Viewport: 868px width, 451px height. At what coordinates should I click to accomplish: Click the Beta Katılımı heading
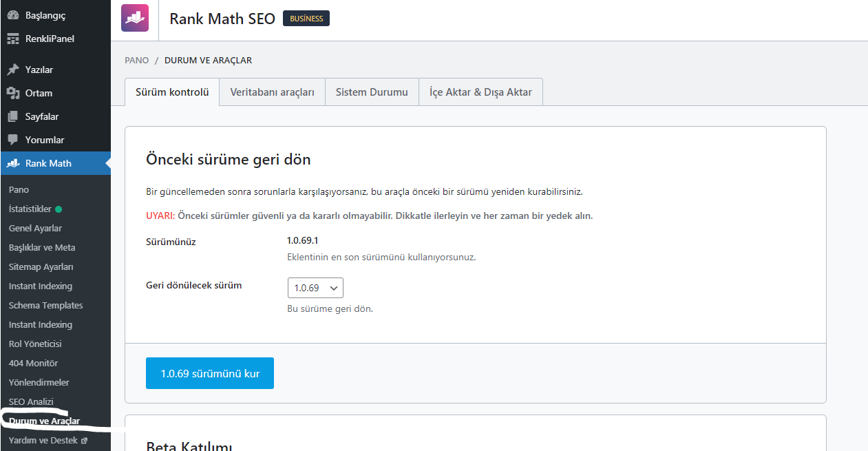[x=189, y=446]
